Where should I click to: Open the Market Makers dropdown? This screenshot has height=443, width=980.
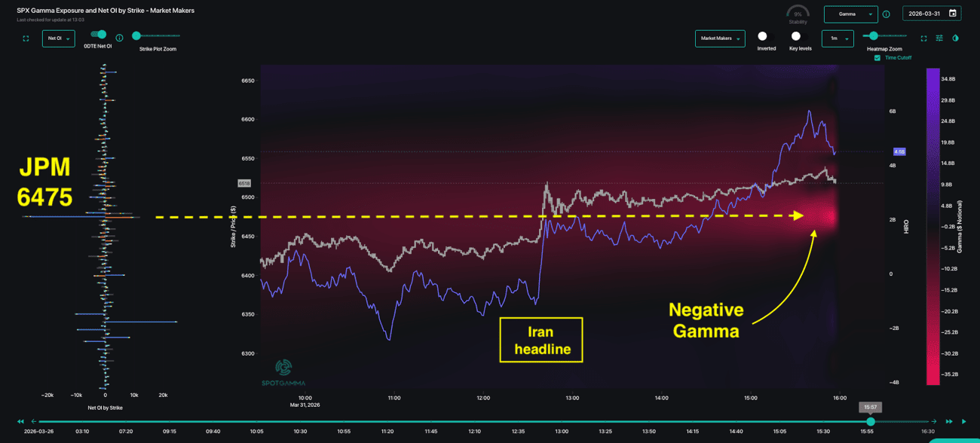tap(720, 38)
